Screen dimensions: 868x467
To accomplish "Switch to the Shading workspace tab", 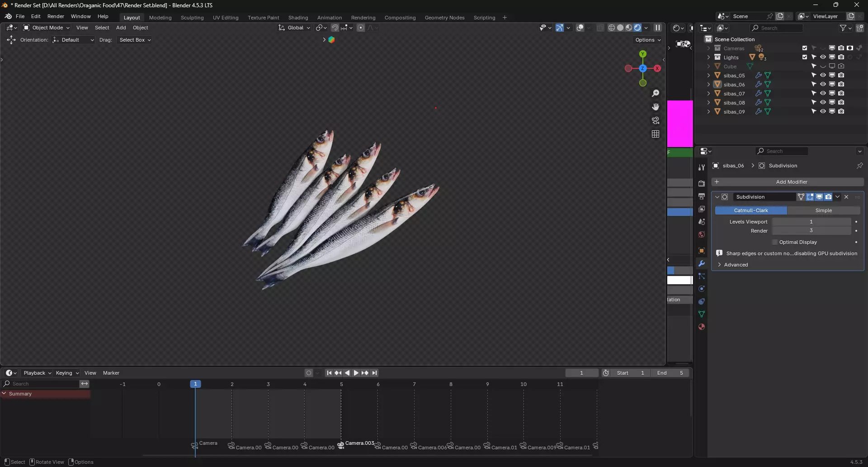I will click(298, 18).
